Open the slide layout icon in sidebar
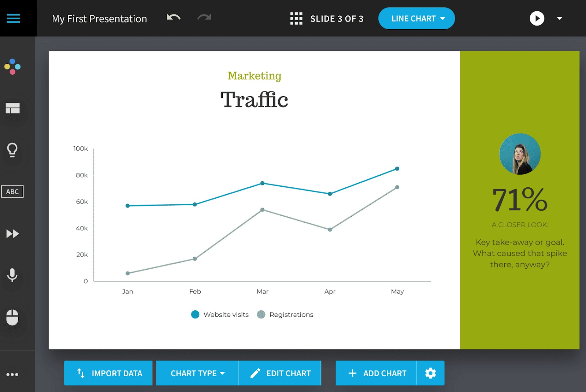 (x=12, y=108)
